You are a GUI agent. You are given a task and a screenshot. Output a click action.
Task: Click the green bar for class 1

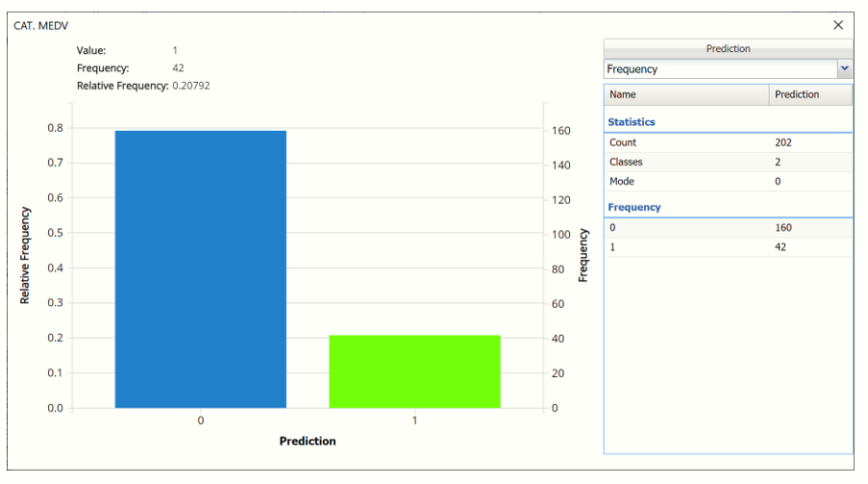coord(414,371)
